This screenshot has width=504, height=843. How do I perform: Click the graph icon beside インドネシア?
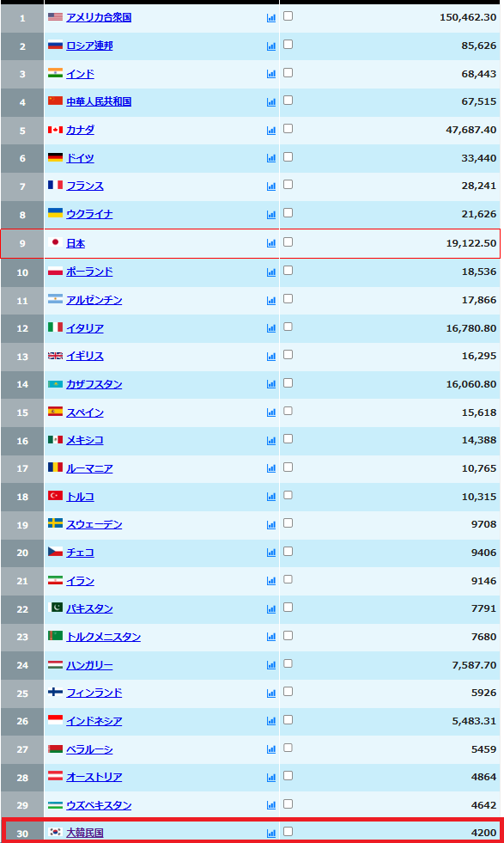pos(270,721)
